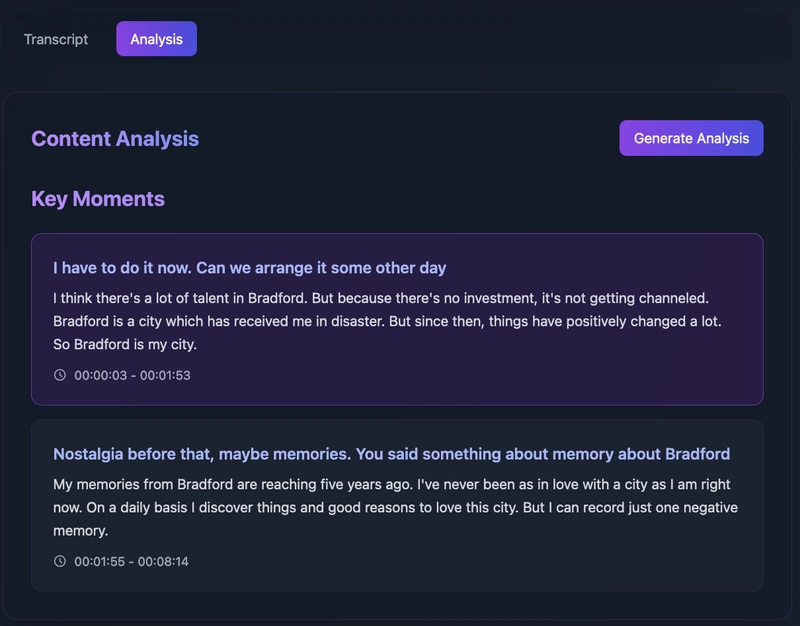The height and width of the screenshot is (626, 800).
Task: Click the Key Moments heading
Action: 98,199
